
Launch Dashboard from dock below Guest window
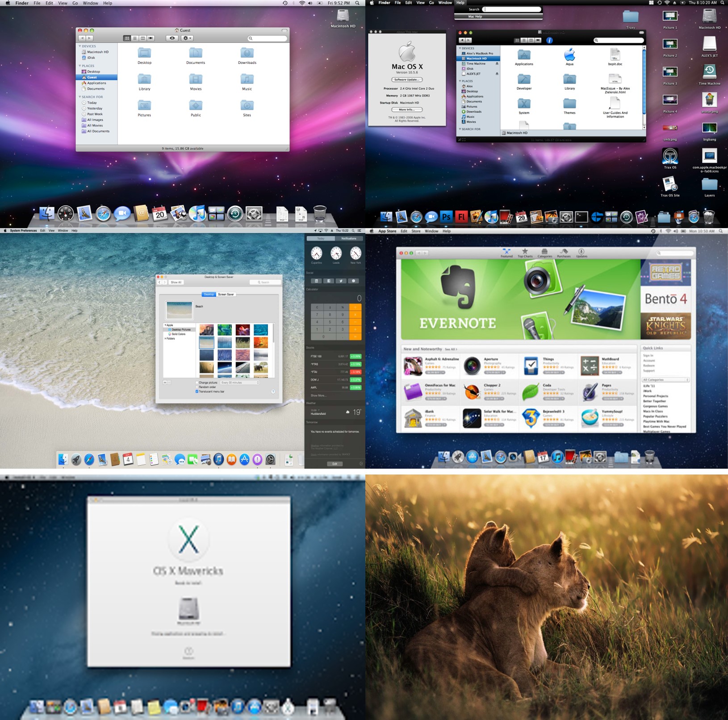tap(66, 214)
